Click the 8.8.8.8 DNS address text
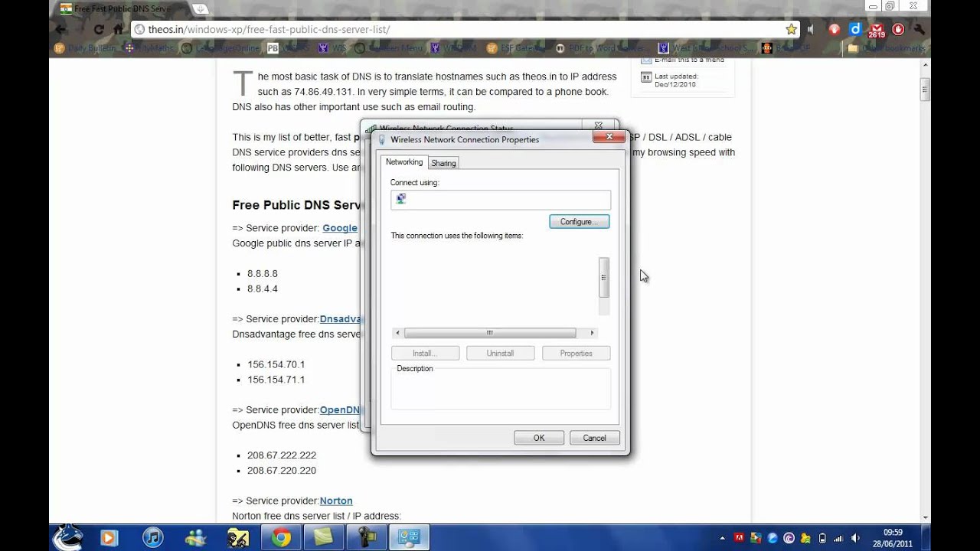Viewport: 980px width, 551px height. [263, 273]
